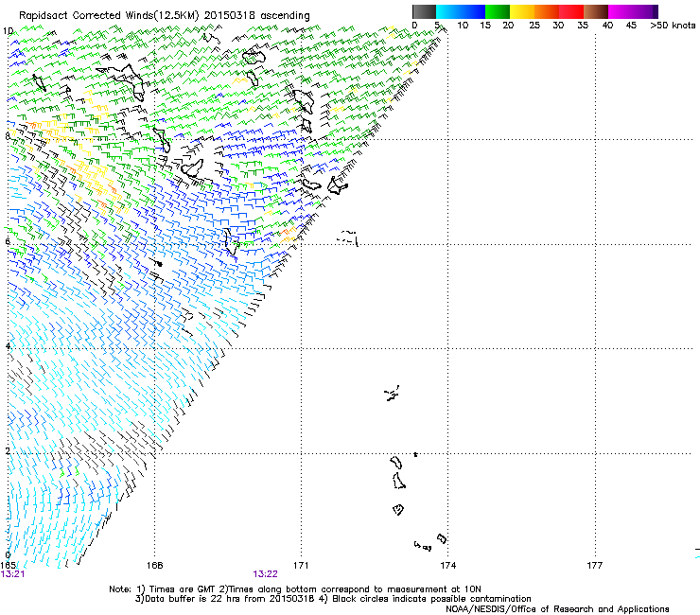Click the purple '13:22' time label
700x615 pixels.
tap(265, 574)
